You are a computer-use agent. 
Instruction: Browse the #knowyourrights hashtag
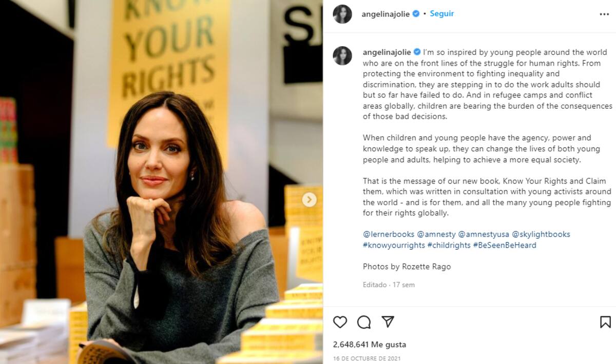394,245
